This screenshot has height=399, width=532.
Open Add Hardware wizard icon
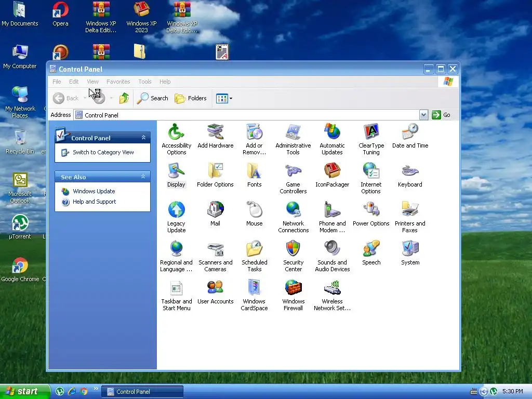tap(216, 136)
